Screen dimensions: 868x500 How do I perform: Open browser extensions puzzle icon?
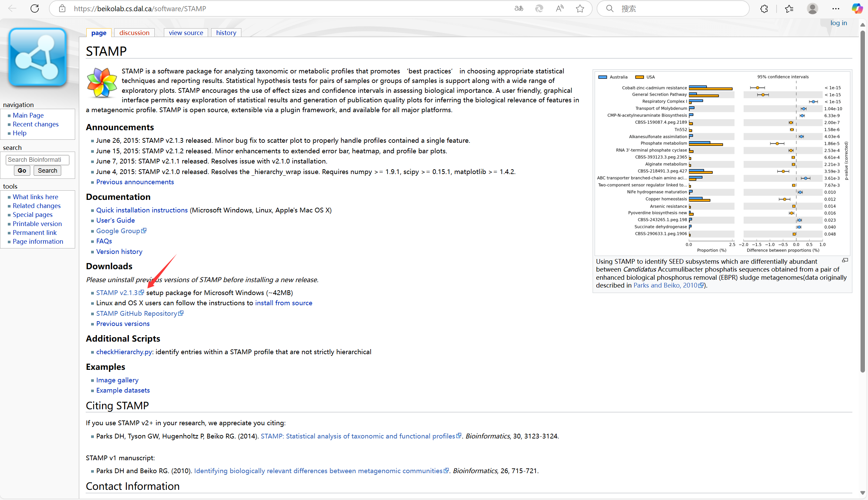pos(764,8)
